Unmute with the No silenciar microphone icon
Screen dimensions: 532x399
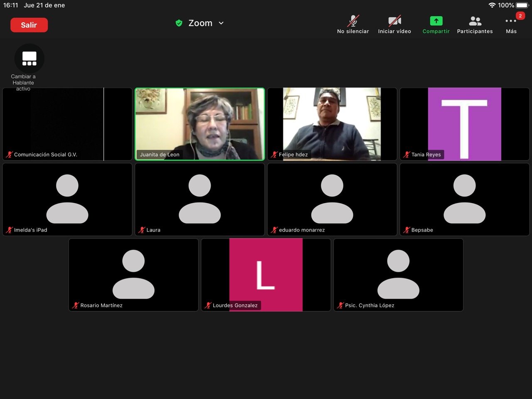click(353, 21)
